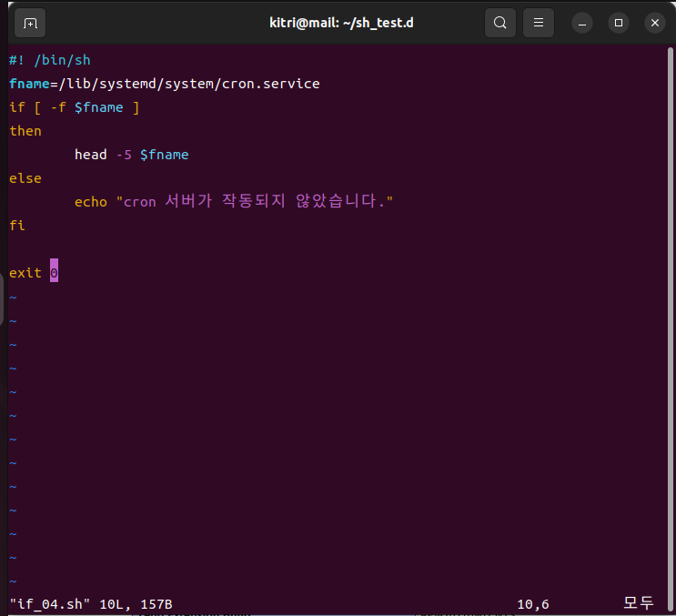This screenshot has height=616, width=676.
Task: Click the window title kitri@mail: ~/sh_test.d
Action: coord(341,23)
